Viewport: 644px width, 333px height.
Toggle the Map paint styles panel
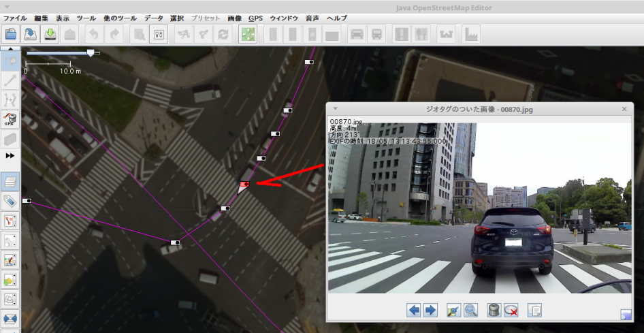[11, 260]
